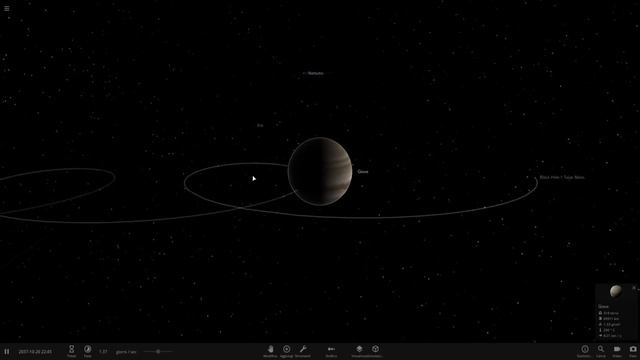Viewport: 640px width, 360px height.
Task: Close the Giove info panel
Action: (x=634, y=288)
